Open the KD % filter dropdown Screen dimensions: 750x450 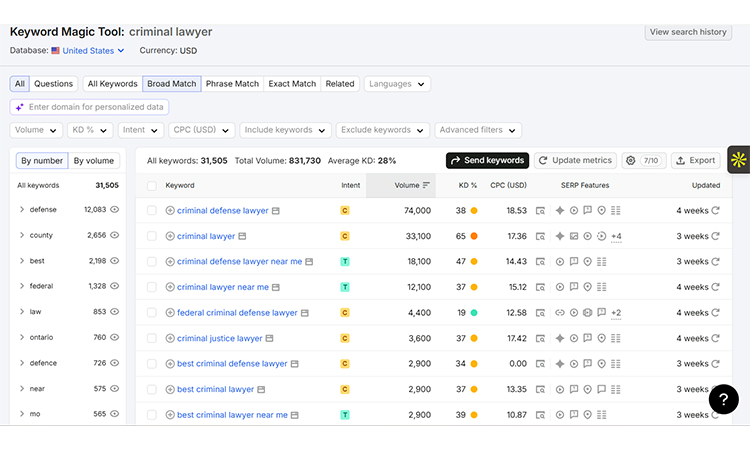pyautogui.click(x=90, y=130)
